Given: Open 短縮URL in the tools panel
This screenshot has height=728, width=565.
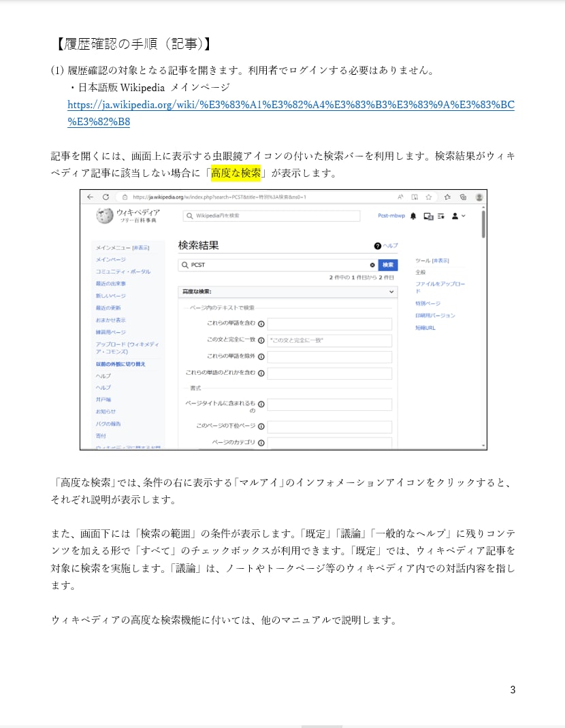Looking at the screenshot, I should [x=425, y=327].
